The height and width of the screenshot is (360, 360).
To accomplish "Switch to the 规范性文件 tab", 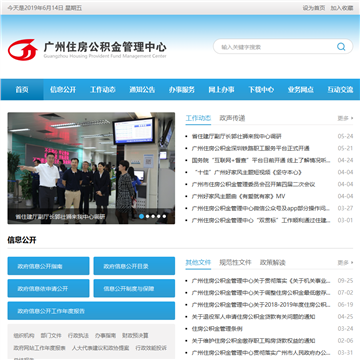I will tap(235, 263).
